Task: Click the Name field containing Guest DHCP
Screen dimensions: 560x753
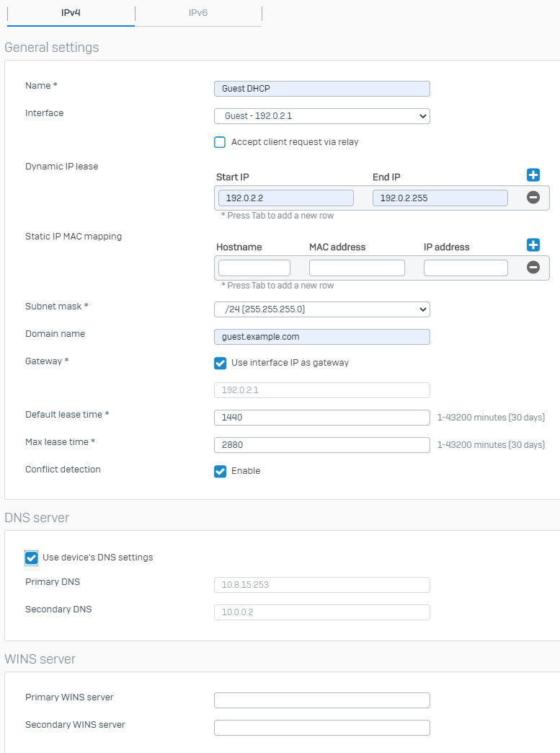Action: click(x=321, y=89)
